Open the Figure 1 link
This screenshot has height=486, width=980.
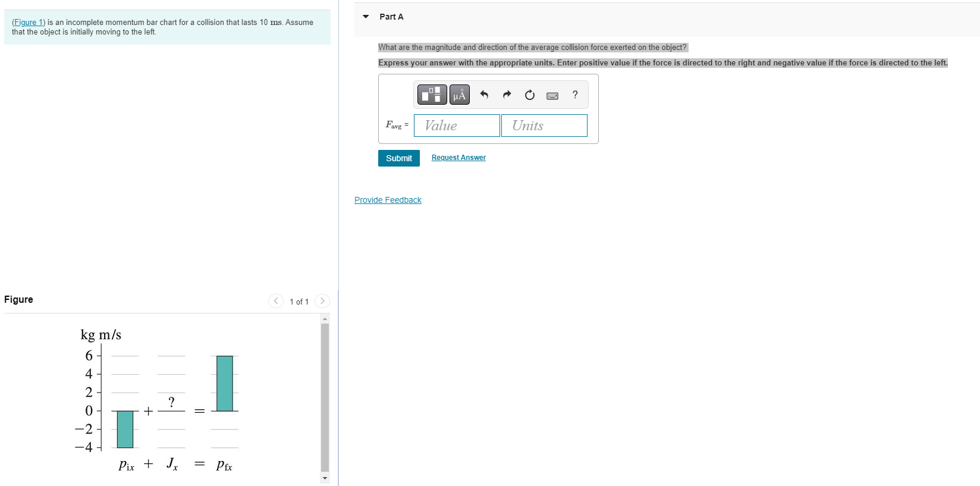click(29, 23)
